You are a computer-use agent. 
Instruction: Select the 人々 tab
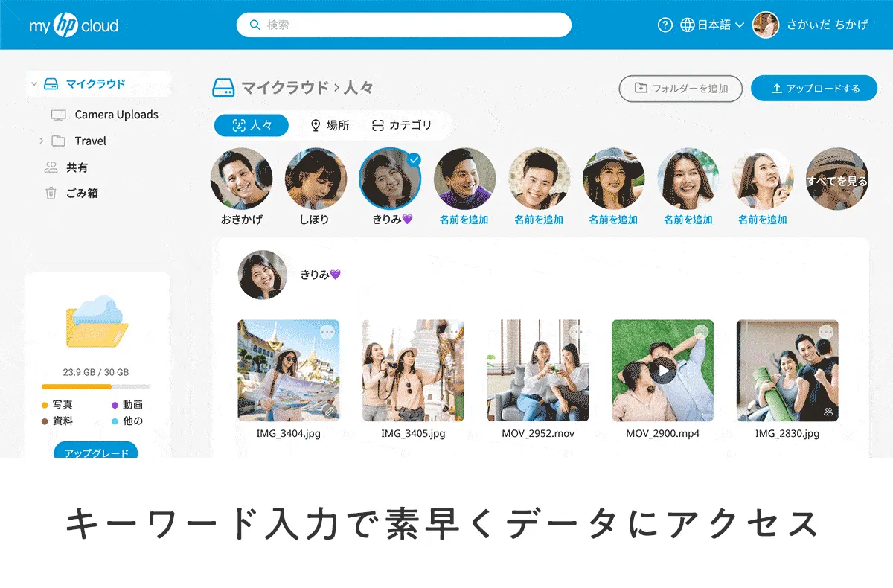click(x=251, y=125)
